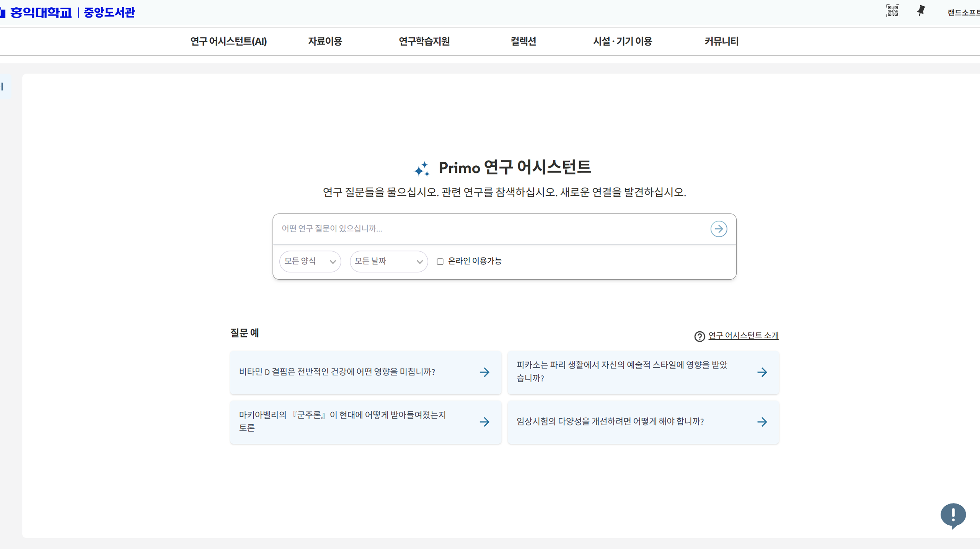Open the 연구학습지원 menu
Viewport: 980px width, 554px height.
(x=424, y=41)
